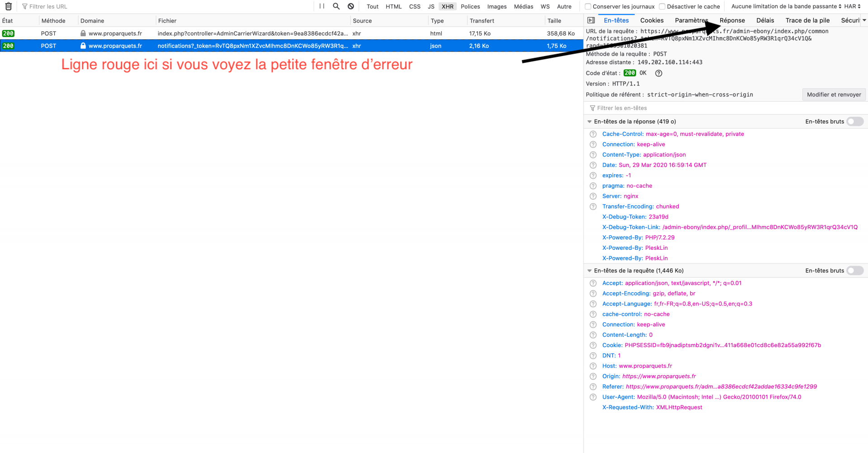
Task: Open request blocking circle-slash icon
Action: coord(351,6)
